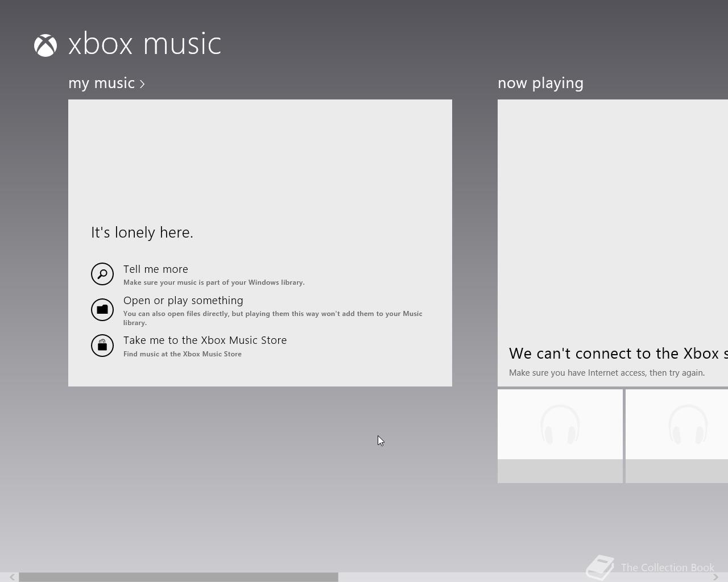Click the folder icon beside Open or play something
This screenshot has width=728, height=582.
point(102,310)
